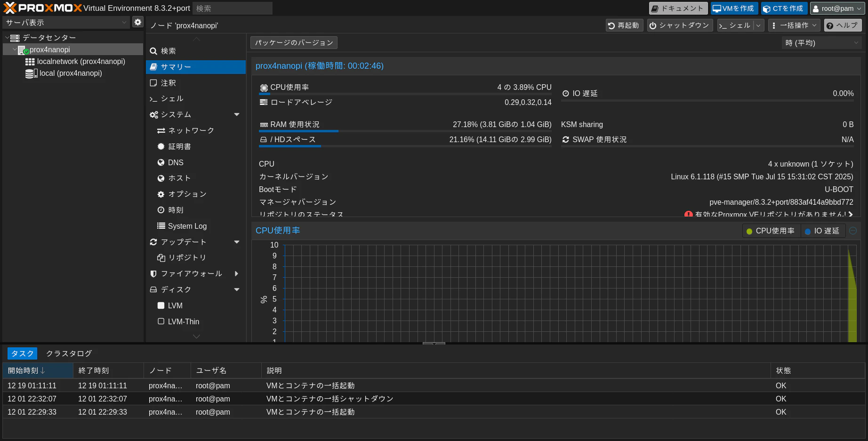Image resolution: width=868 pixels, height=441 pixels.
Task: Open the リポジトリ menu entry
Action: [196, 258]
